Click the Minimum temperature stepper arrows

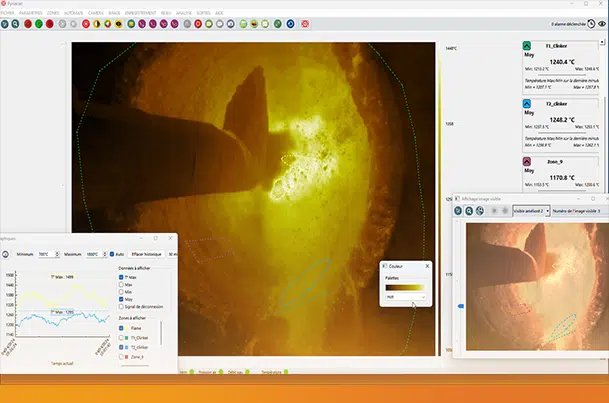(59, 254)
